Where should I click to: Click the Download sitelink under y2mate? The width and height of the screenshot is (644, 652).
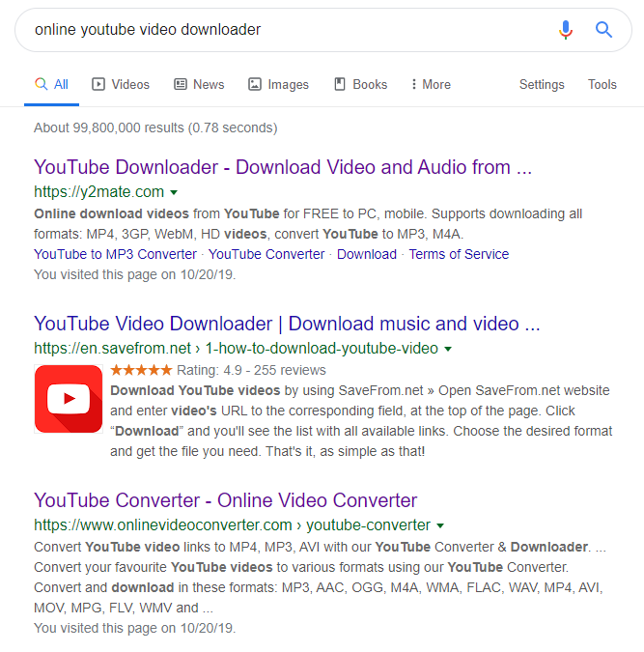(367, 254)
